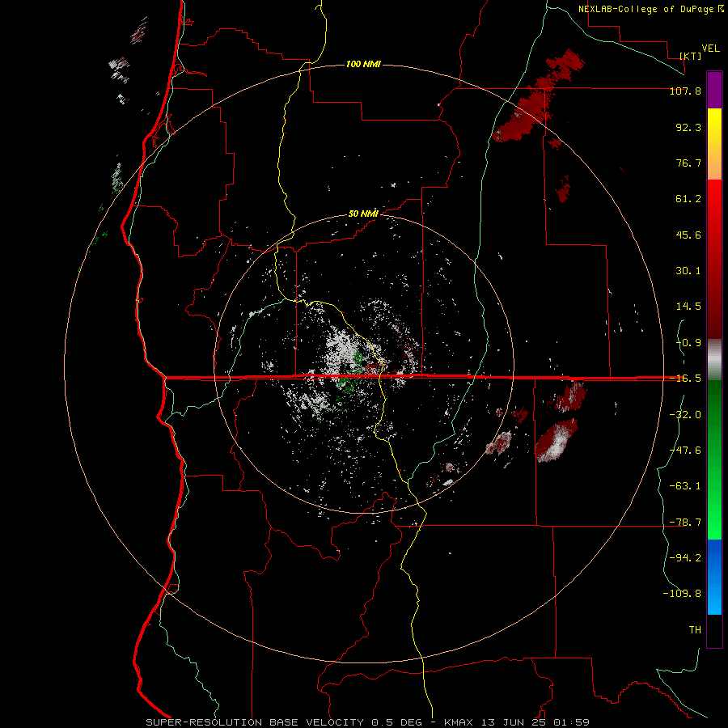The width and height of the screenshot is (728, 728).
Task: Select the -78.7 velocity scale value
Action: pyautogui.click(x=685, y=523)
